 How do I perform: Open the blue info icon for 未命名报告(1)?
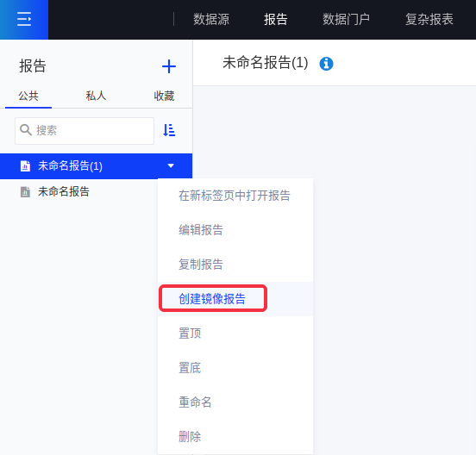[x=326, y=64]
